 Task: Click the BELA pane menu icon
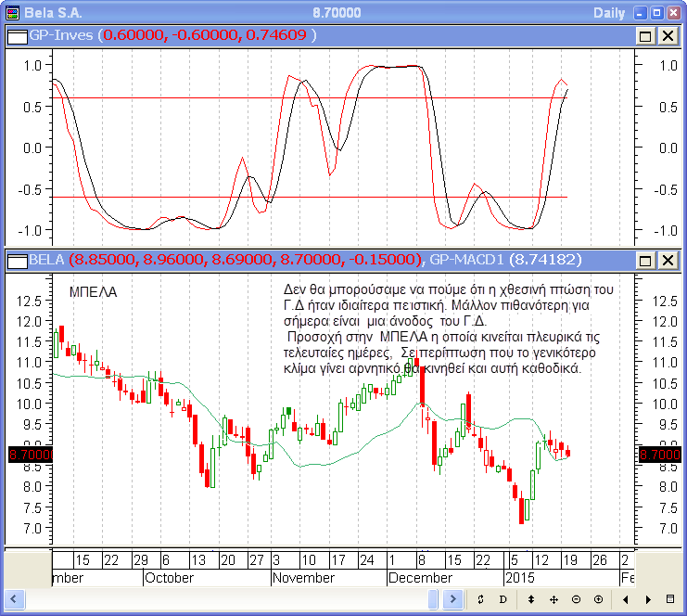pos(18,261)
